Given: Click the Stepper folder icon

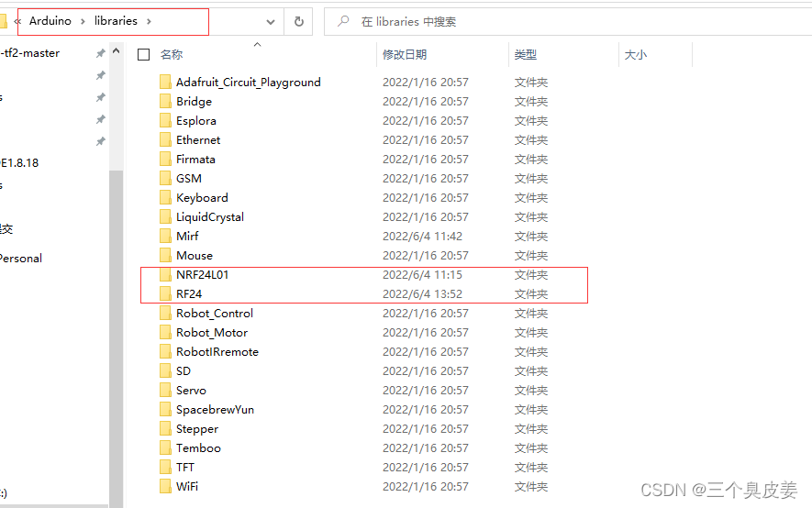Looking at the screenshot, I should tap(166, 428).
